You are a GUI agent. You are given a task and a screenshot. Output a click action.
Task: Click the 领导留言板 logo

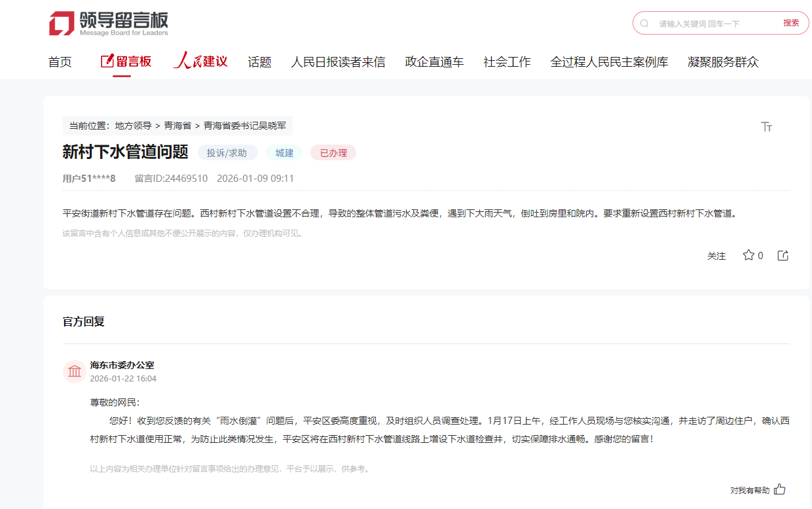(x=109, y=23)
